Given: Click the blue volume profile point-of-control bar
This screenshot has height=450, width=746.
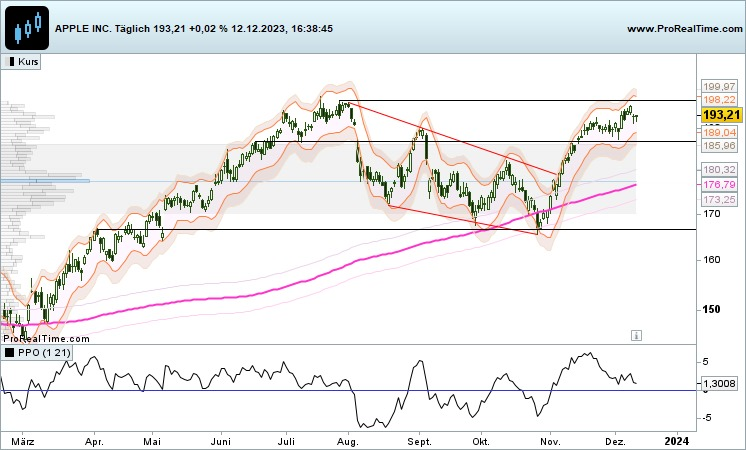Looking at the screenshot, I should (45, 181).
